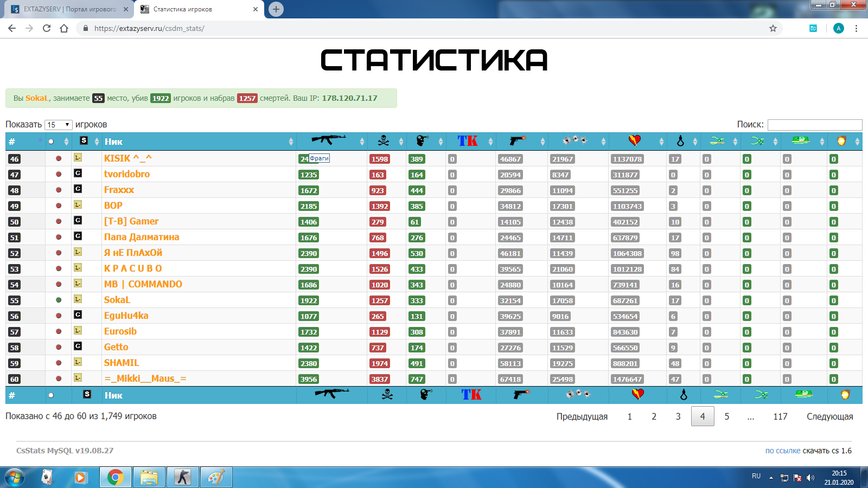
Task: Go to page 5 of the statistics
Action: click(x=727, y=416)
